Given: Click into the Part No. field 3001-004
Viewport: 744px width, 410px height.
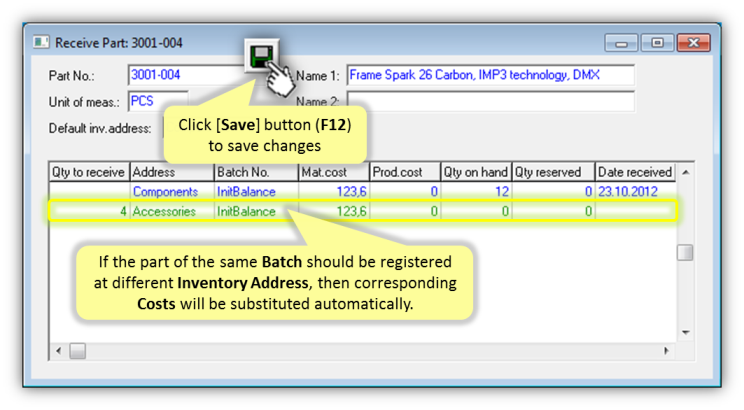Looking at the screenshot, I should (186, 75).
